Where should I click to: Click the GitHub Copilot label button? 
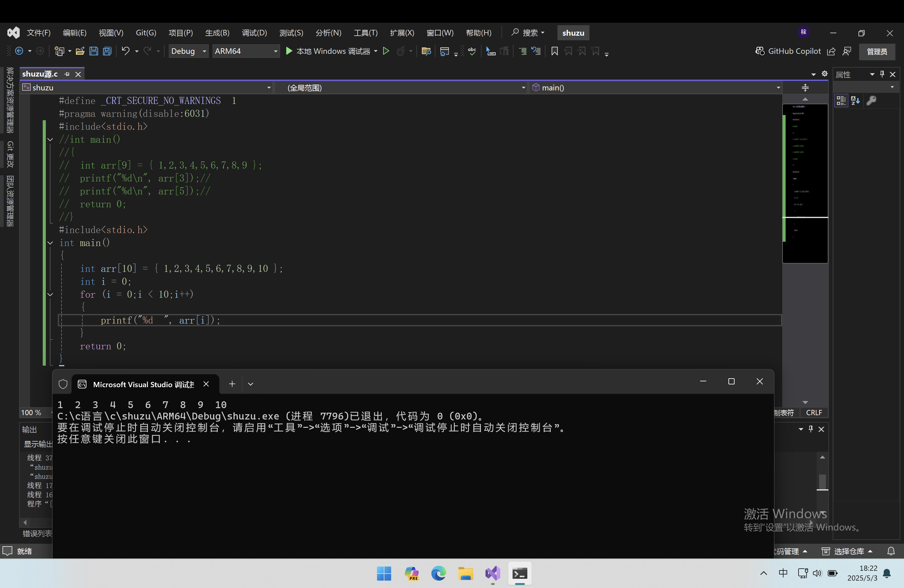(x=794, y=51)
